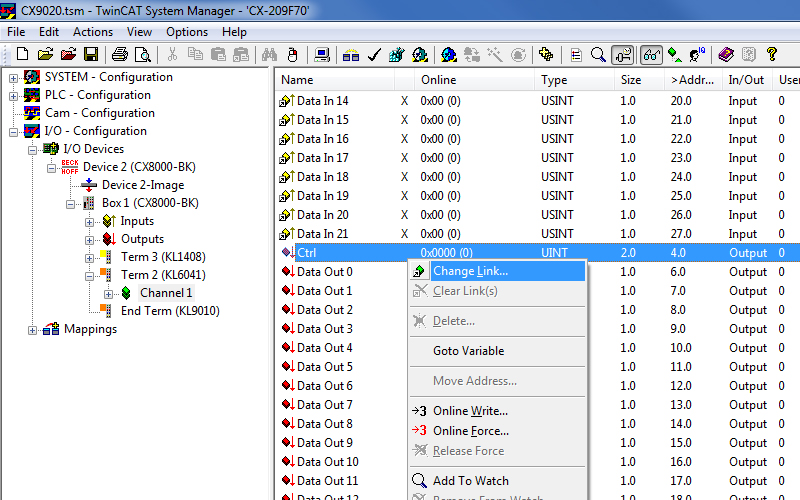
Task: Click the Generate Mappings toolbar icon
Action: [x=351, y=54]
